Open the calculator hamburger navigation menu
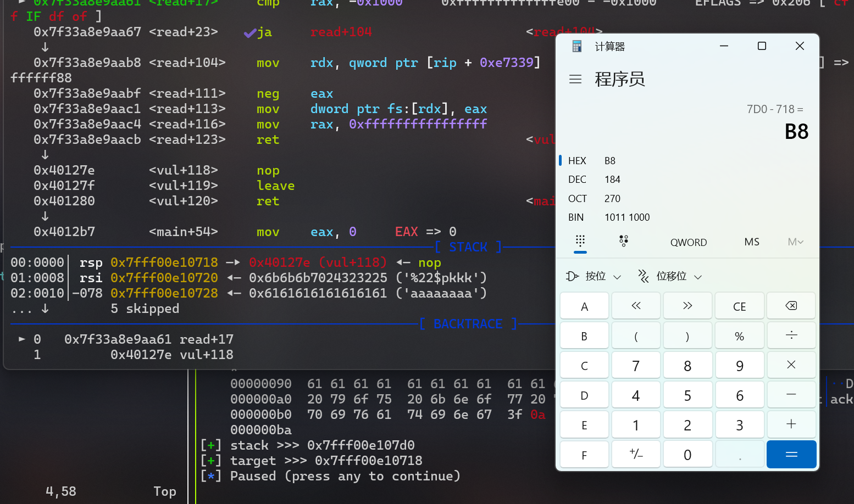 pos(575,80)
